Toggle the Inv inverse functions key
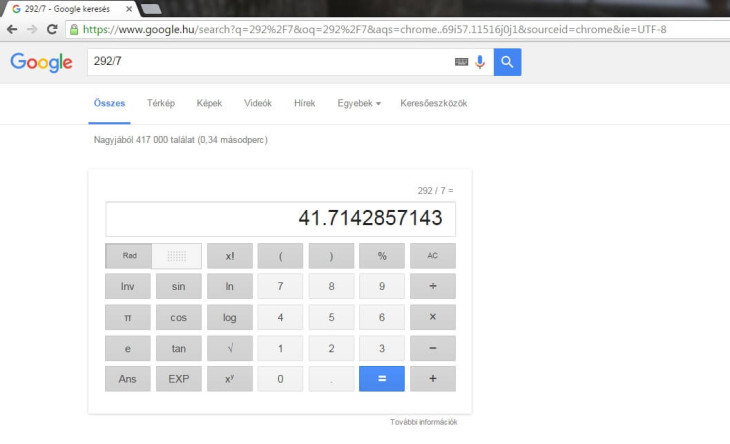This screenshot has height=444, width=730. tap(128, 286)
